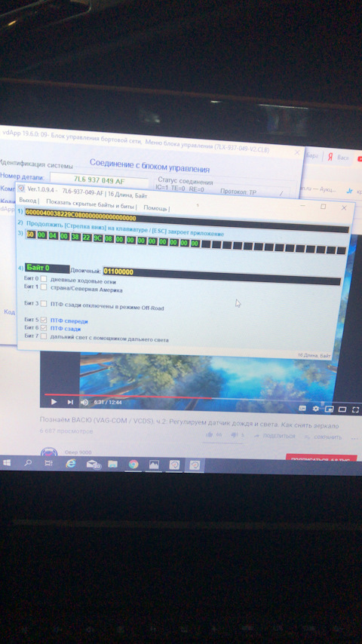The width and height of the screenshot is (362, 644).
Task: Click the red ПОДПИСАТЬСЯ subscribe button
Action: (321, 458)
